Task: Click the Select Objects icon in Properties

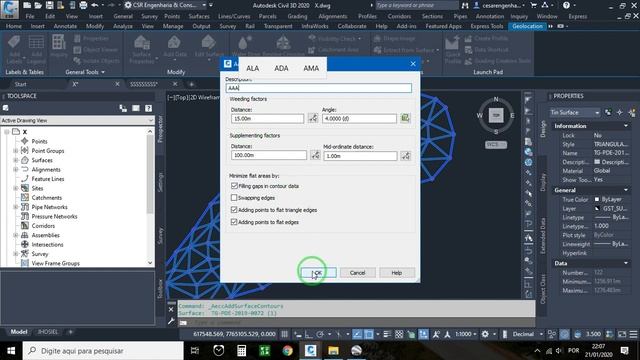Action: [620, 112]
